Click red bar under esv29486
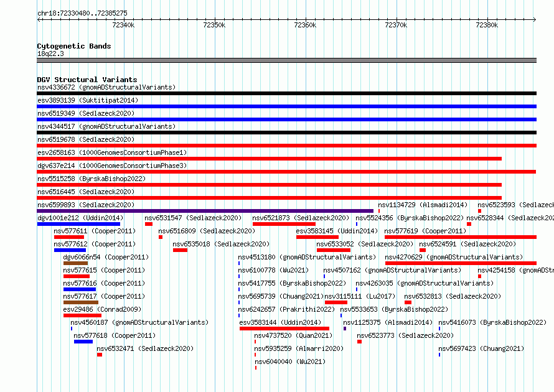Screen dimensions: 554x392 (x=82, y=315)
